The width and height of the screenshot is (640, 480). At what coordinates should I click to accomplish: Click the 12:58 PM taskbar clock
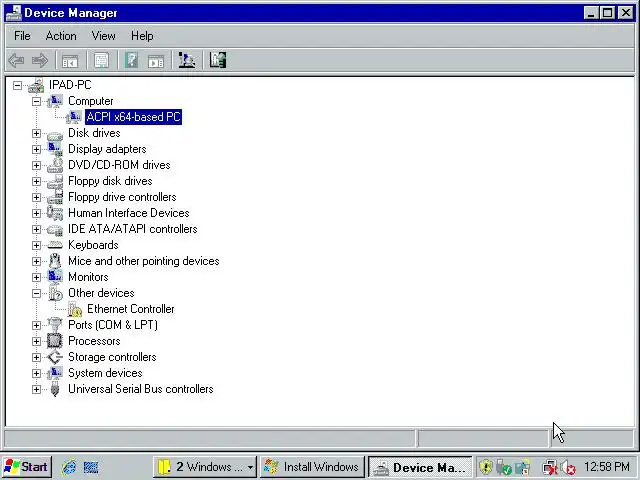pos(607,467)
